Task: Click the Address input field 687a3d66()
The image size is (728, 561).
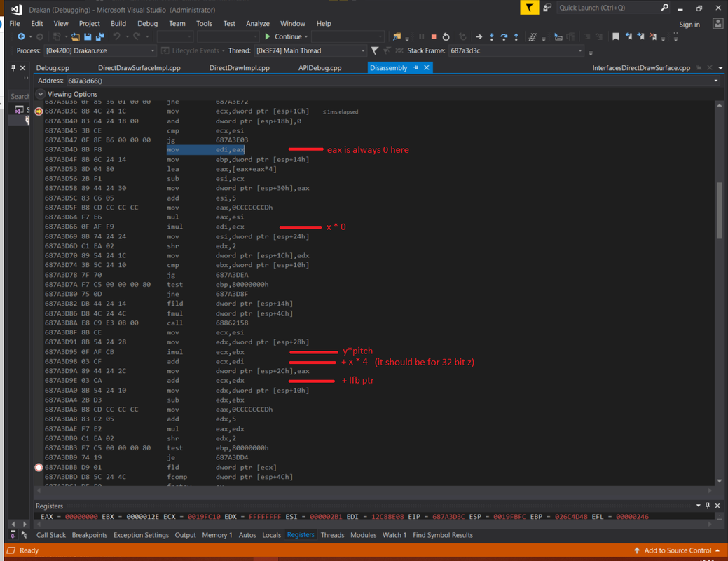Action: point(390,81)
